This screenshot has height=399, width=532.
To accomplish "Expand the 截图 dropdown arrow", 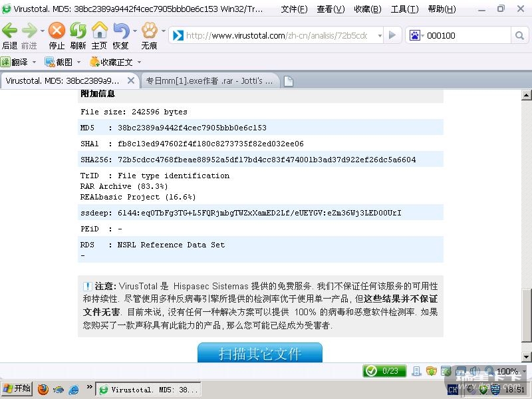I will pyautogui.click(x=78, y=63).
